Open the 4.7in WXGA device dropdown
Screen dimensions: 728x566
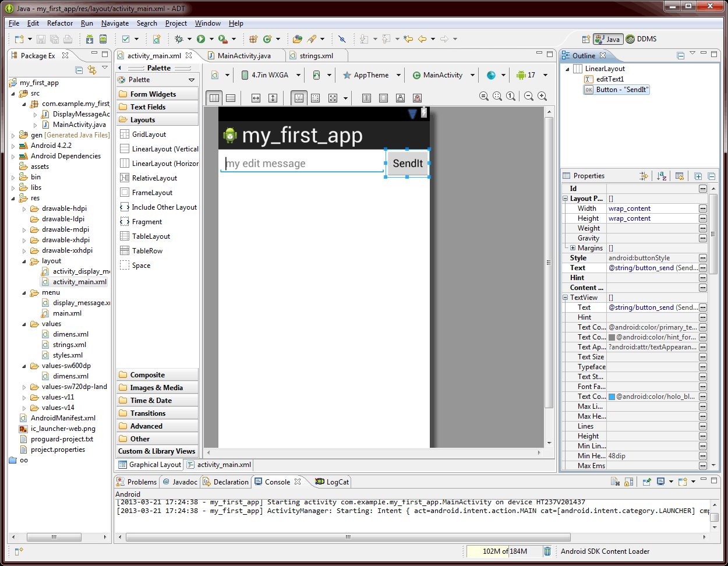tap(271, 75)
